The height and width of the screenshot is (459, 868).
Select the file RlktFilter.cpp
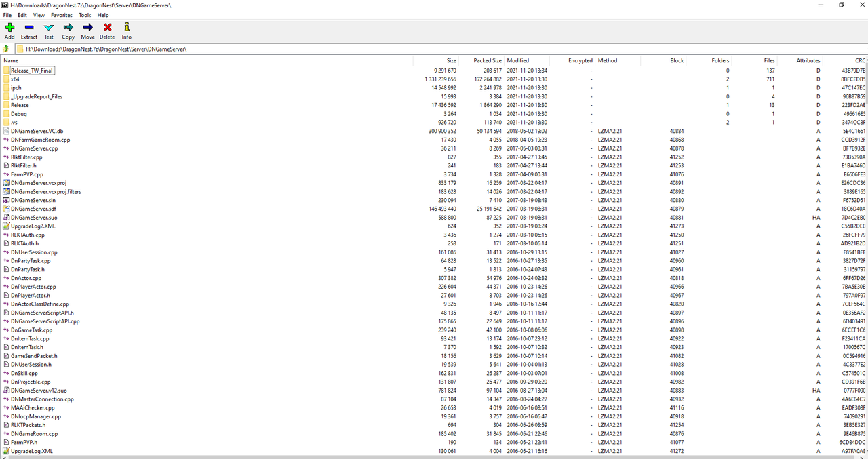click(x=26, y=157)
